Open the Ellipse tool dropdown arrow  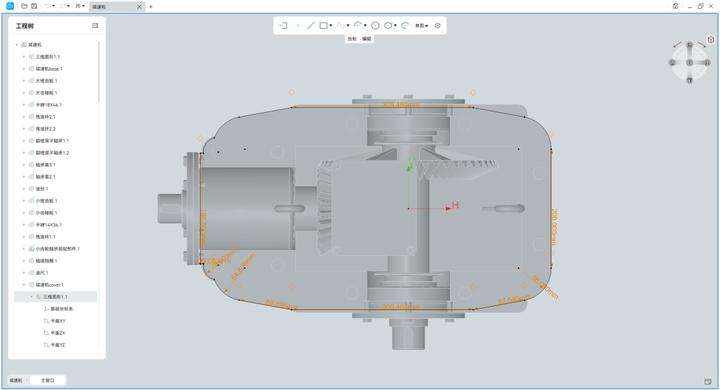coord(395,26)
